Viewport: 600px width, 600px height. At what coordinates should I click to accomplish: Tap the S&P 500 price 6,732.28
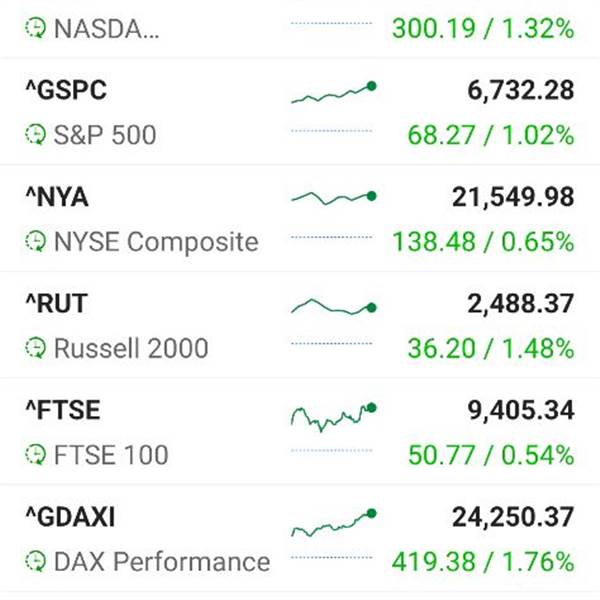[521, 91]
